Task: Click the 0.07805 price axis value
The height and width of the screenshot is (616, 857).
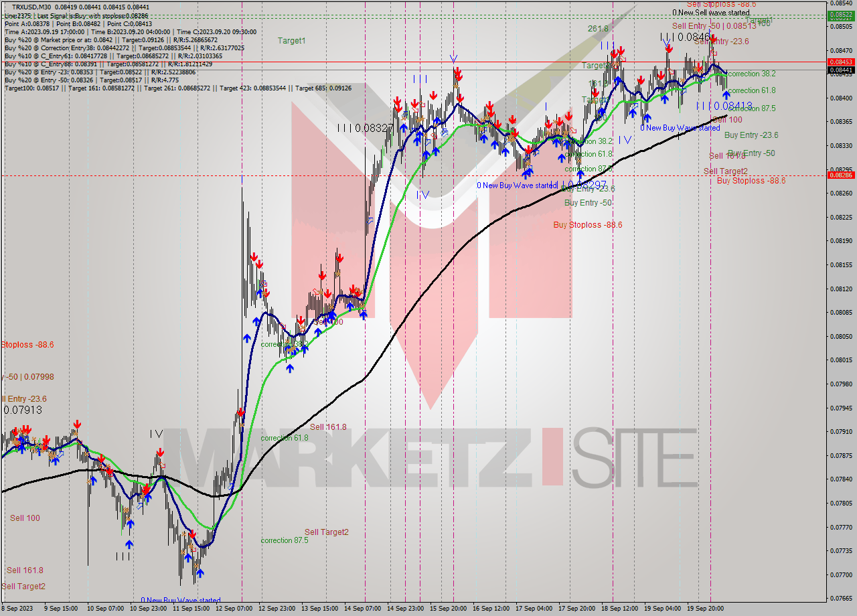Action: coord(841,503)
